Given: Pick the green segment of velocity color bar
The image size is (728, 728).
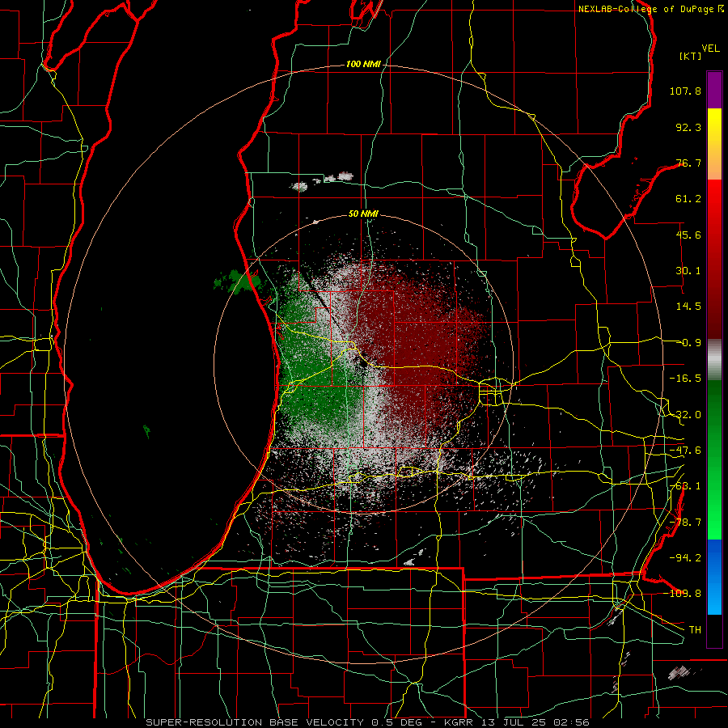Looking at the screenshot, I should click(714, 459).
